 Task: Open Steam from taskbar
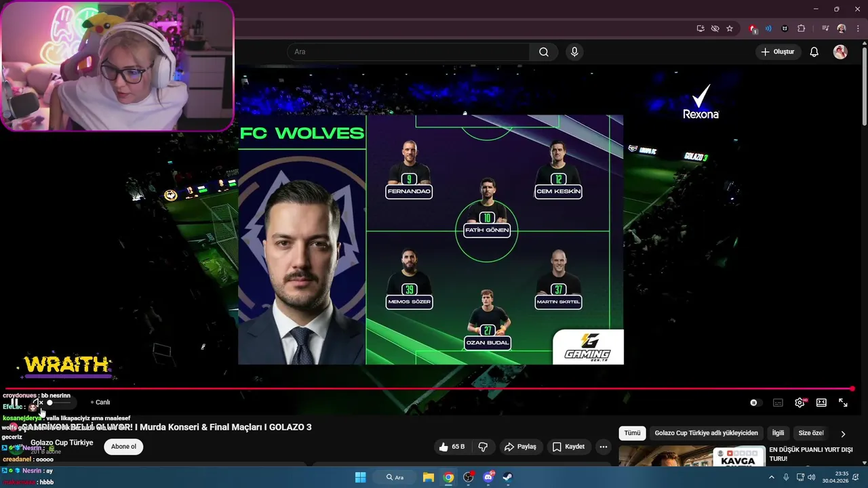[x=507, y=477]
